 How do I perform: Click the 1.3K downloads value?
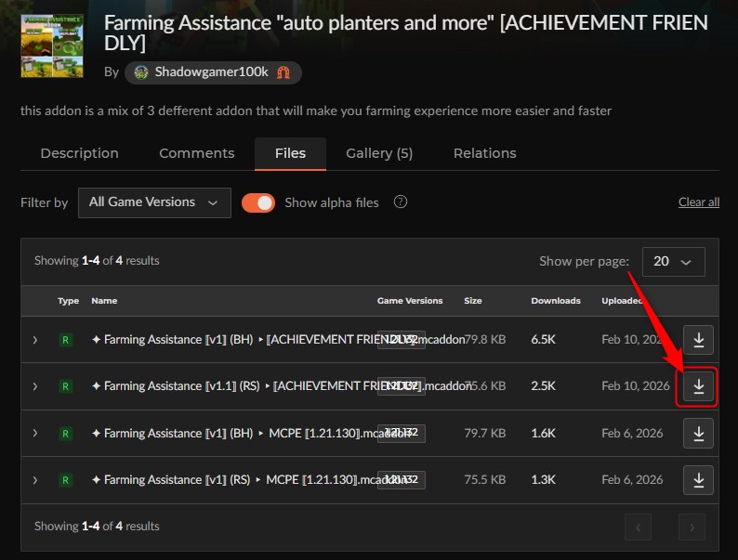point(543,479)
